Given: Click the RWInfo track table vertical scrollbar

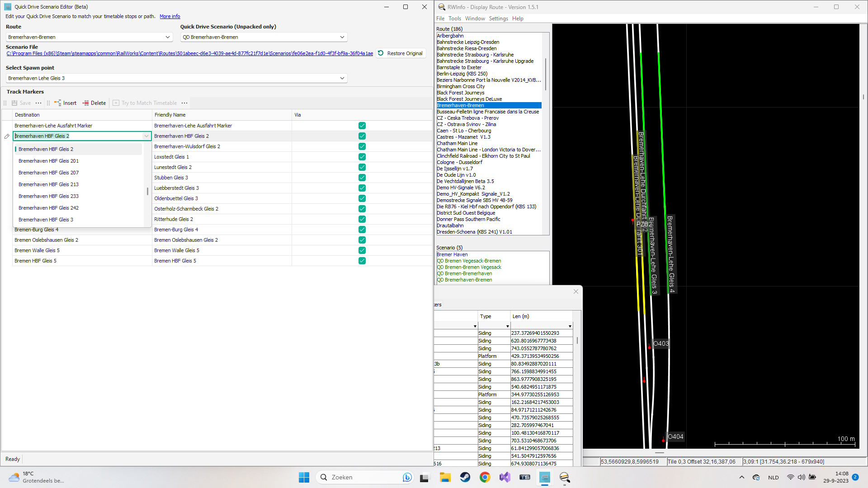Looking at the screenshot, I should [x=577, y=340].
